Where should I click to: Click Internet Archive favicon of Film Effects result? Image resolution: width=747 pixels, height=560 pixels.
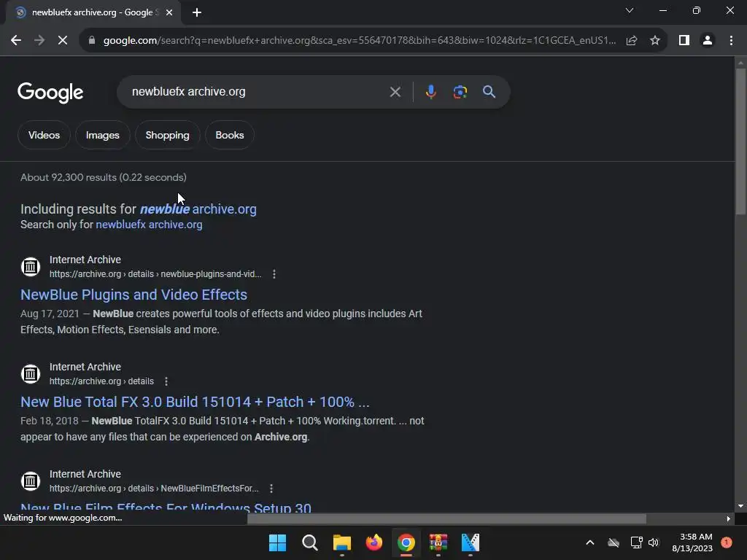coord(31,481)
